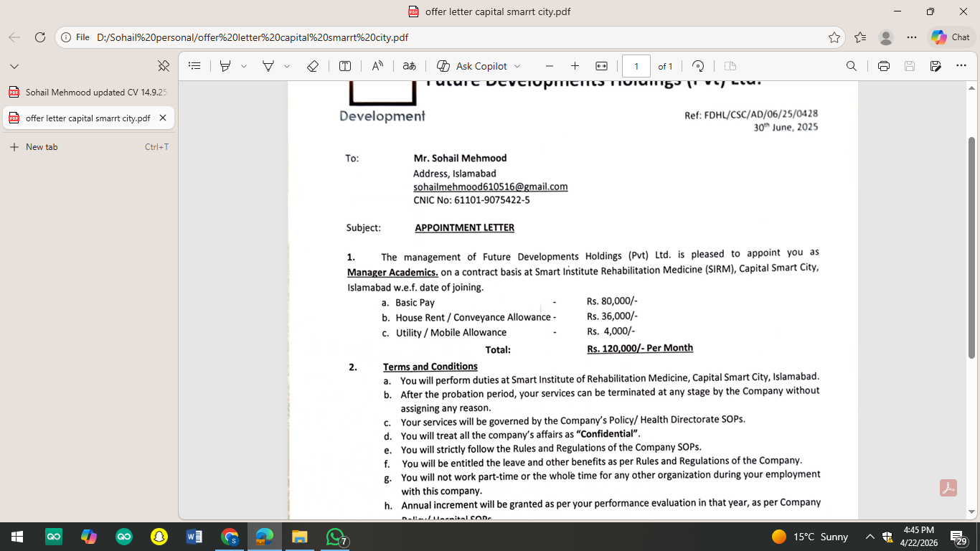Open the notification center icon
980x551 pixels.
point(958,537)
